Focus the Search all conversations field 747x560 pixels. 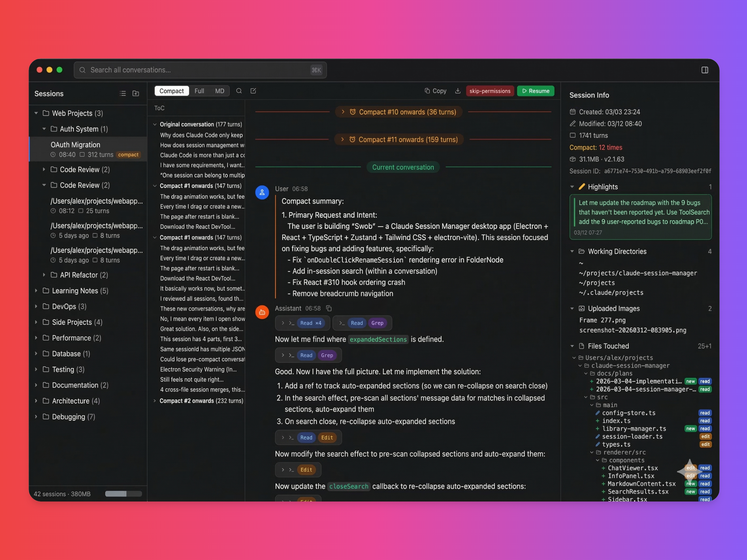200,70
